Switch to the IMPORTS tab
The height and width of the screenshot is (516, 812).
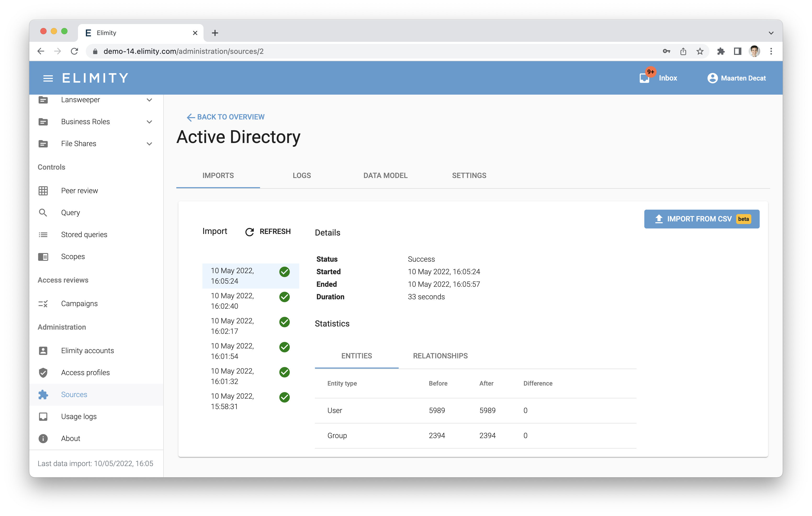218,176
